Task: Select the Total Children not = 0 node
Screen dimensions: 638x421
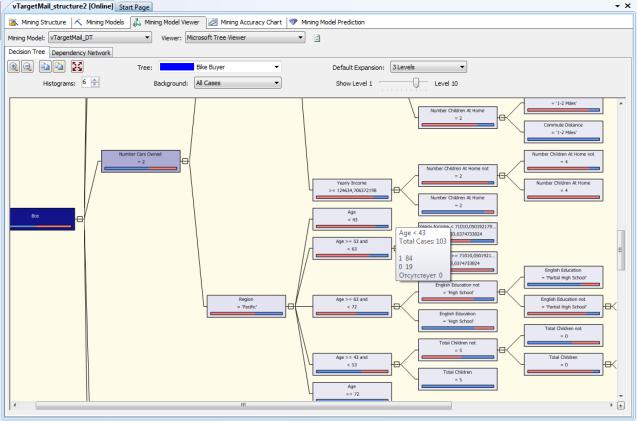Action: [x=564, y=335]
